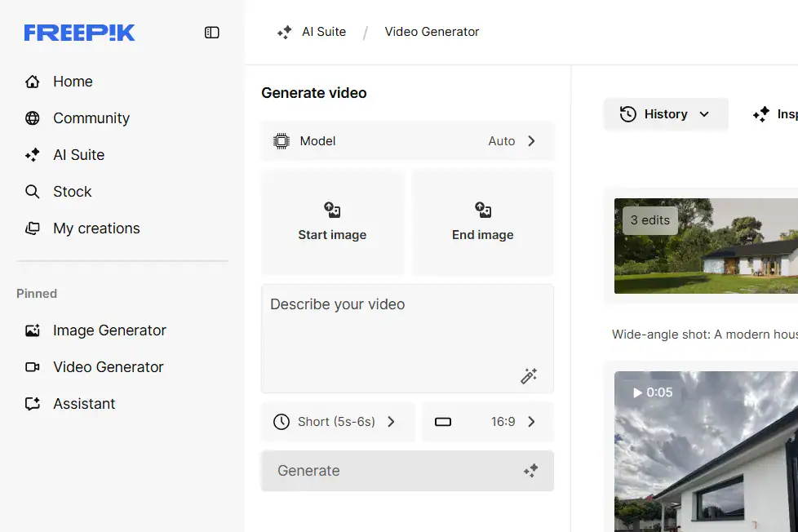Open the History dropdown

coord(666,114)
